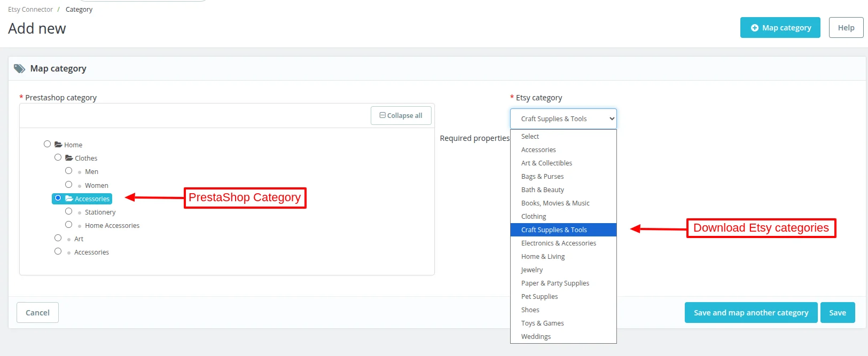This screenshot has width=868, height=356.
Task: Choose Pet Supplies option
Action: (x=564, y=297)
